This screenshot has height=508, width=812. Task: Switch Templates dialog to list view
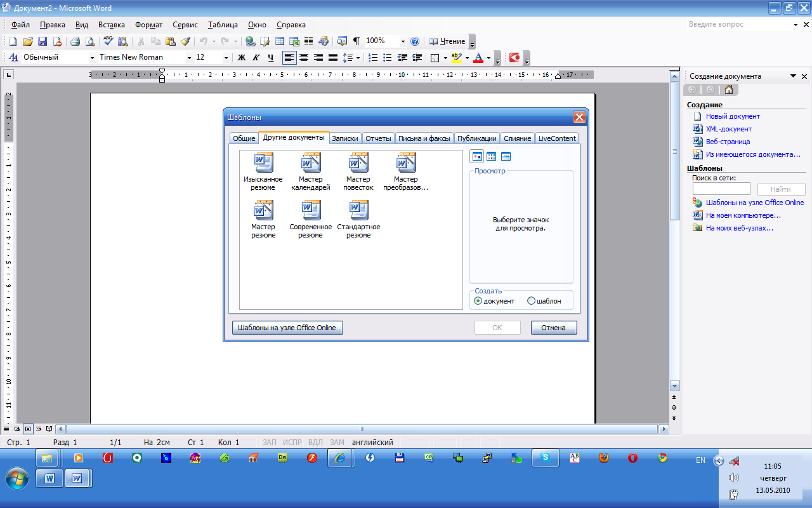pos(491,156)
